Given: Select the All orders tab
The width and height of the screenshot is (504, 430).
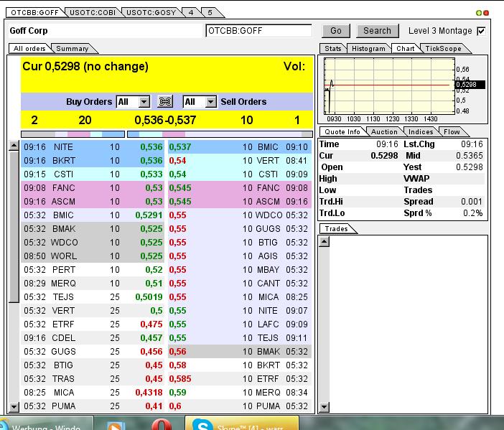Looking at the screenshot, I should pos(29,49).
